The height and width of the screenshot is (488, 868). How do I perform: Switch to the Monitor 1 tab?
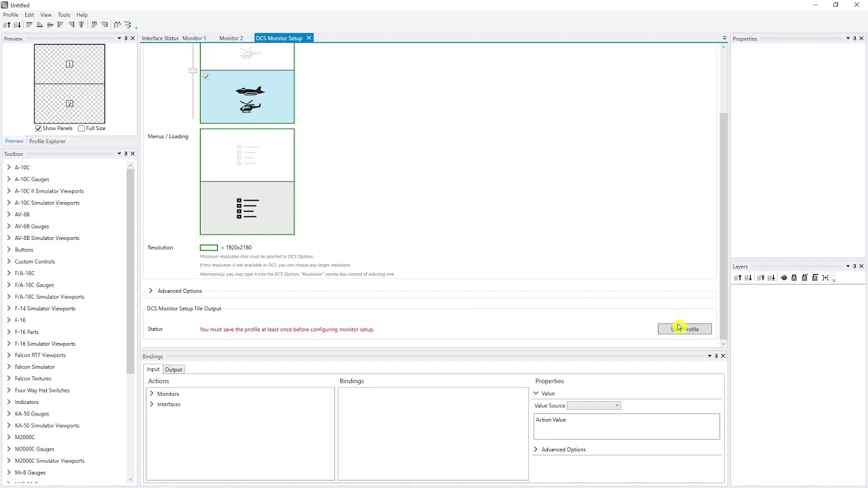tap(194, 38)
